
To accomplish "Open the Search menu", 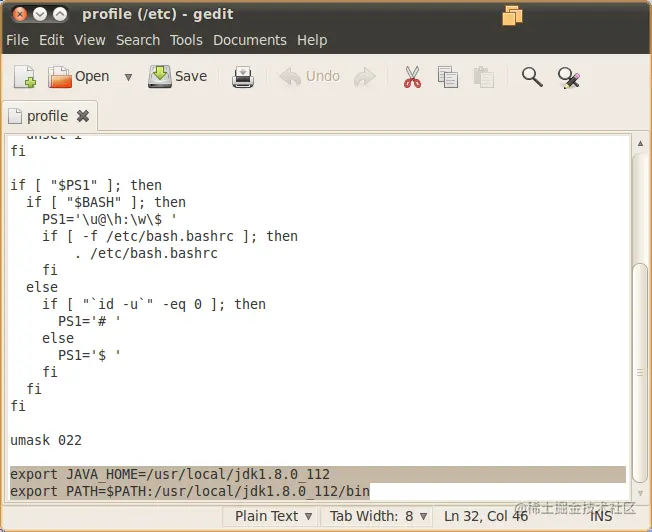I will point(138,40).
